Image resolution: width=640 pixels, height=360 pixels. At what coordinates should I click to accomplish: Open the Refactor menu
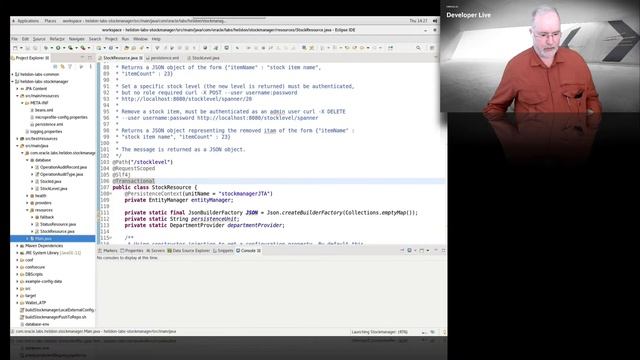coord(57,39)
